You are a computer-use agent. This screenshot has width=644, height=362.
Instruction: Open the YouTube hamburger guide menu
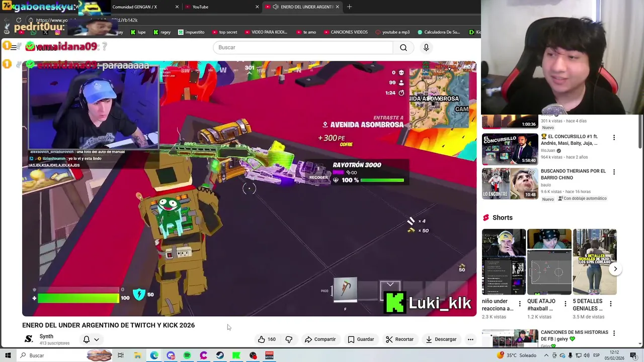pos(14,47)
